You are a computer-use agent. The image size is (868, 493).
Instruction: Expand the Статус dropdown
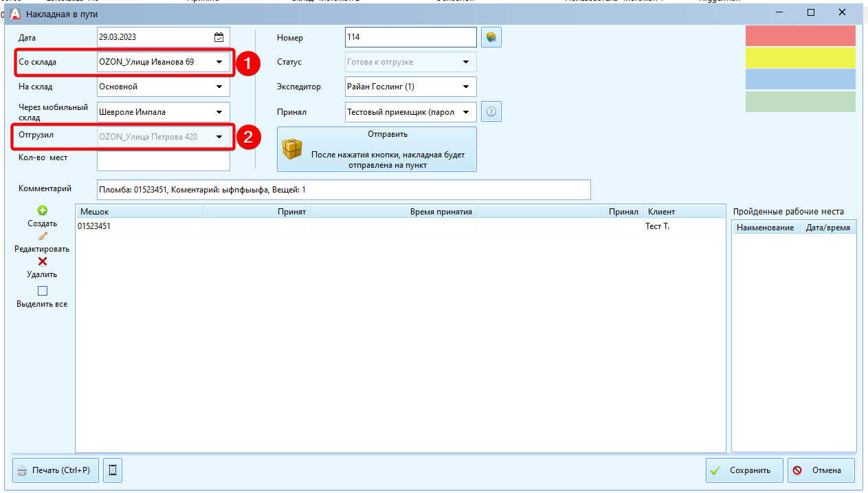(x=466, y=62)
